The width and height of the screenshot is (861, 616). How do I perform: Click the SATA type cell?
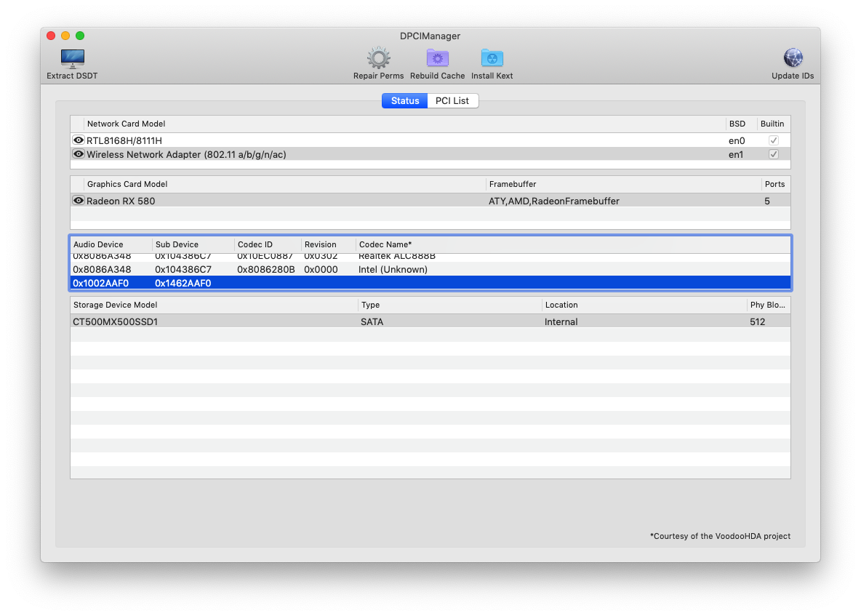[x=372, y=321]
